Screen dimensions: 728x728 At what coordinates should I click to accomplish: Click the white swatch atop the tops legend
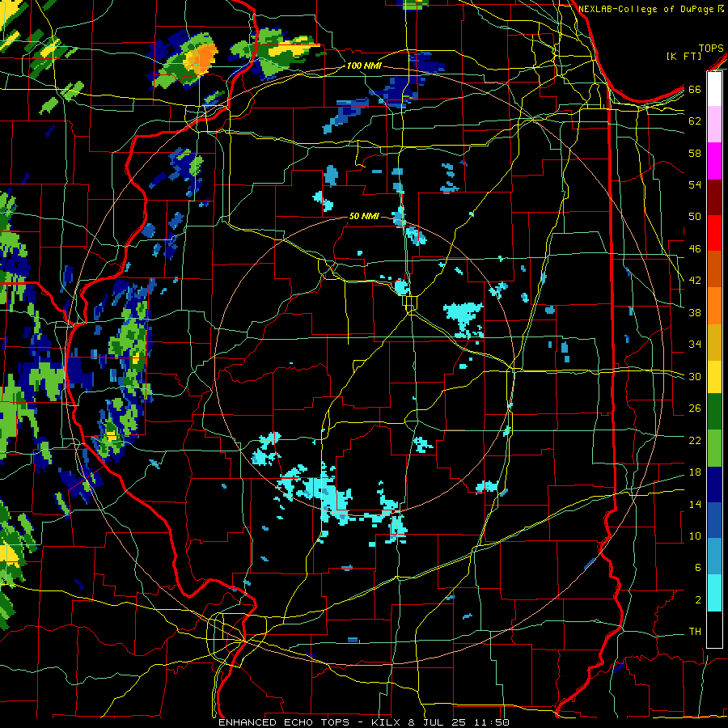pos(714,89)
